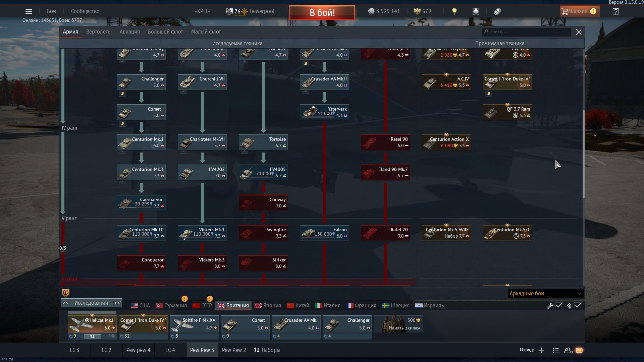Open player profile Leaverpool avatar

229,11
